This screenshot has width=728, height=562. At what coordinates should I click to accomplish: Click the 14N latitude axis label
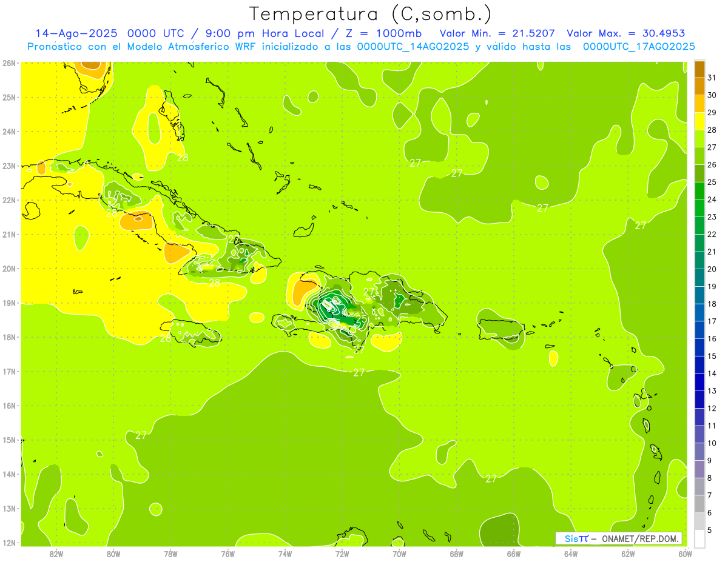9,474
